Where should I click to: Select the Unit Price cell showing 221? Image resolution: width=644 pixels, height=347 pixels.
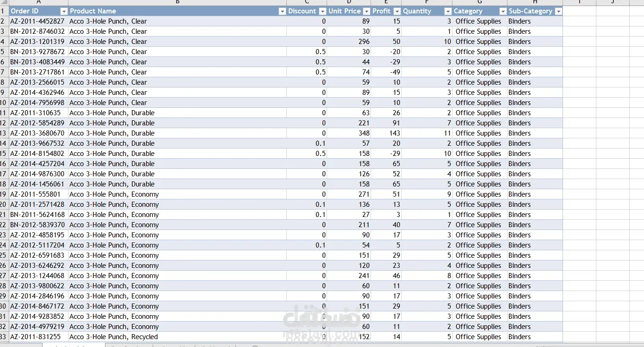point(349,123)
